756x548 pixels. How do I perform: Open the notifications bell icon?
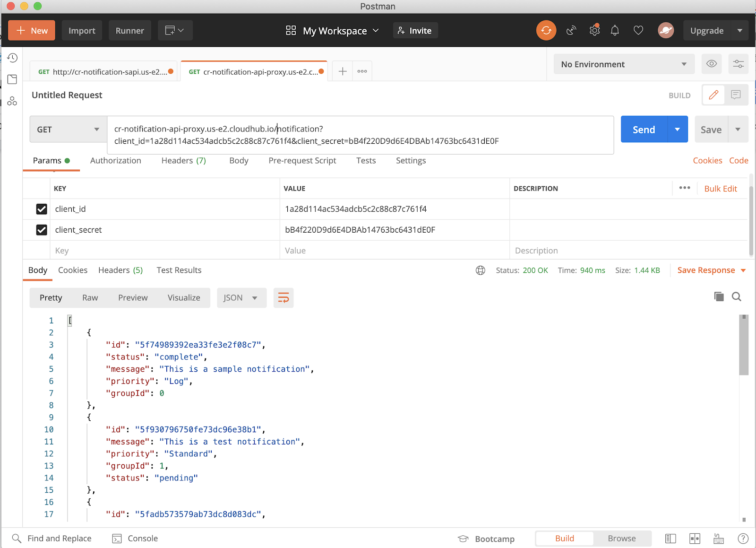click(615, 31)
